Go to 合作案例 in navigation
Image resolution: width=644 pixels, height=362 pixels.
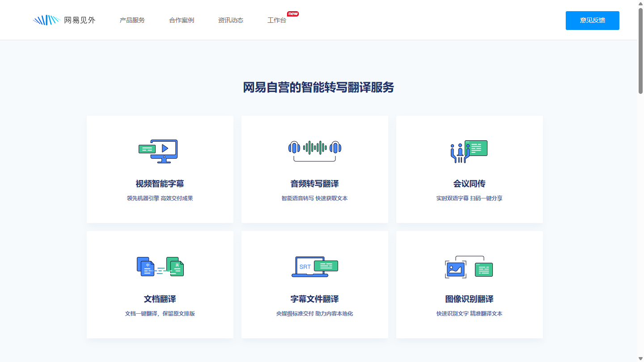click(182, 20)
